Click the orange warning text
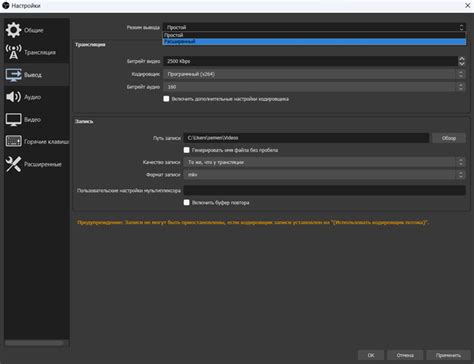The width and height of the screenshot is (474, 364). coord(253,222)
